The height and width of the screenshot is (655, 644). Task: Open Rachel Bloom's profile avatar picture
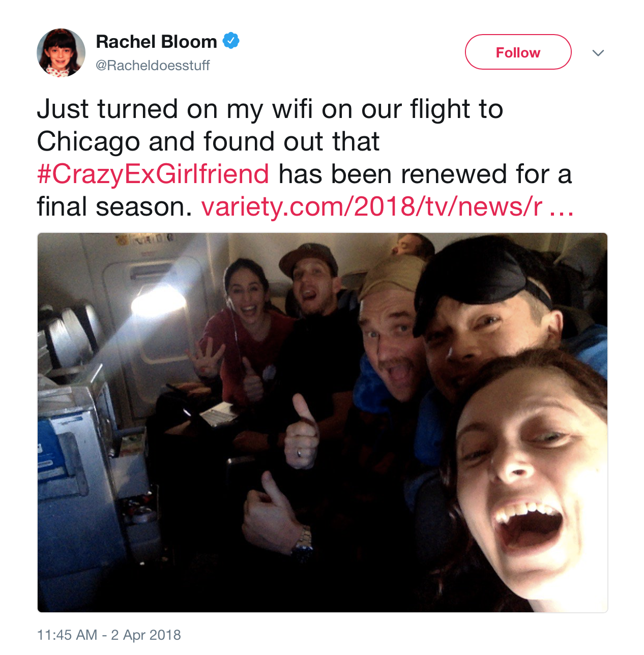61,53
